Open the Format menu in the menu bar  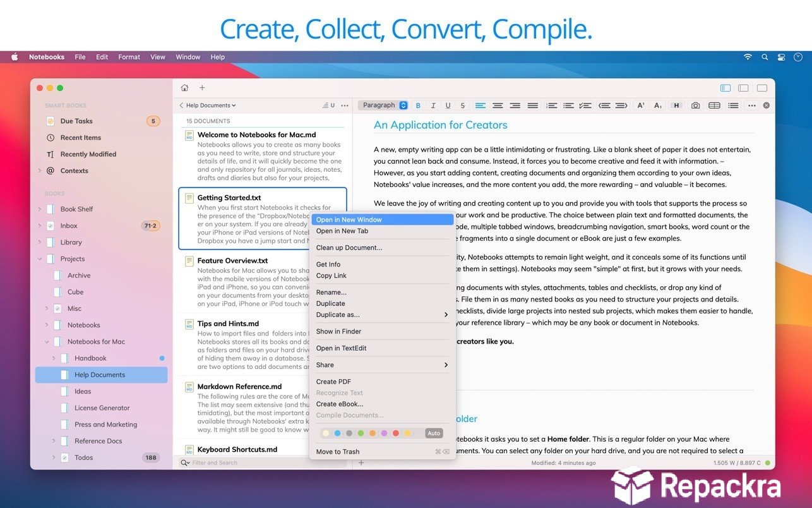[x=129, y=57]
